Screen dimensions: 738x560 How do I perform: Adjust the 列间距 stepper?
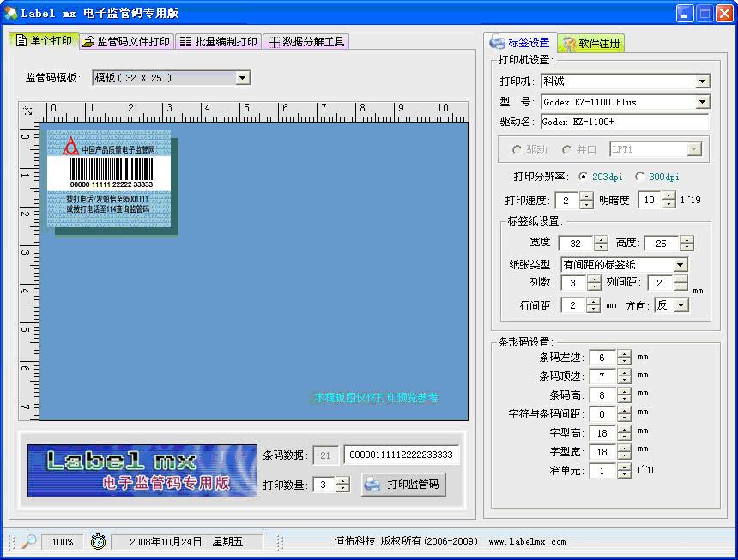click(681, 283)
